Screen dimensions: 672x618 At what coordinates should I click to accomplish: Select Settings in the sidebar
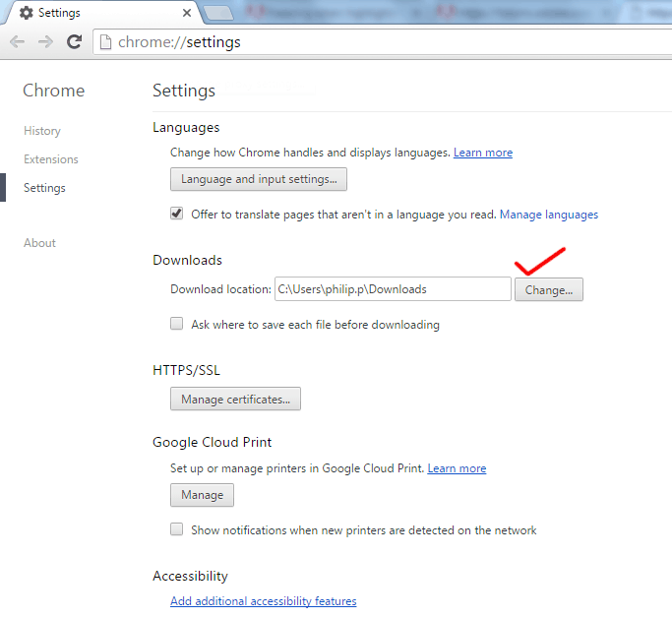(44, 188)
